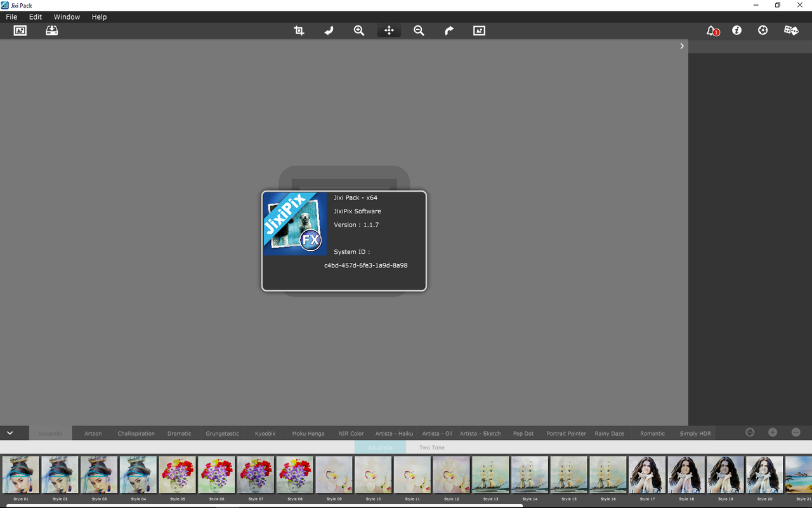812x508 pixels.
Task: Click the 'JixiPix Software' text
Action: [358, 211]
